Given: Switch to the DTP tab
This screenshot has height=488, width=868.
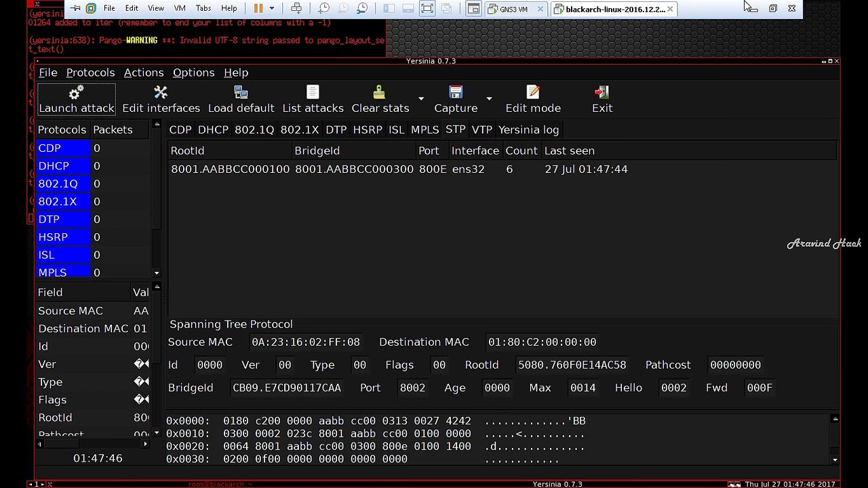Looking at the screenshot, I should (336, 129).
